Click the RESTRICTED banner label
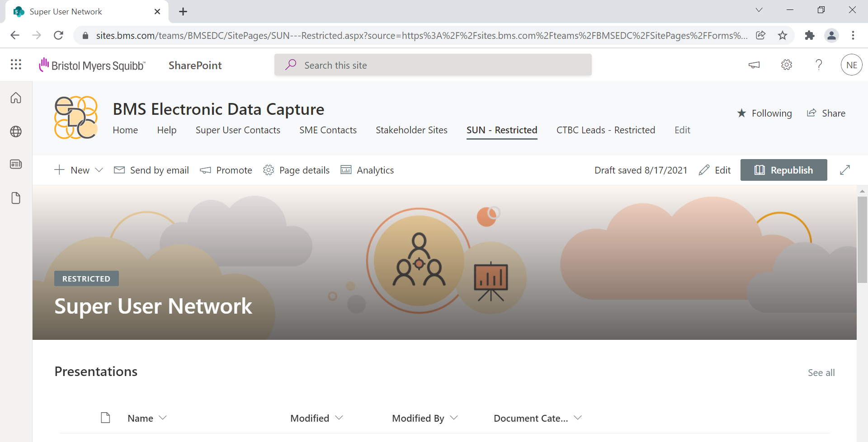 click(86, 278)
